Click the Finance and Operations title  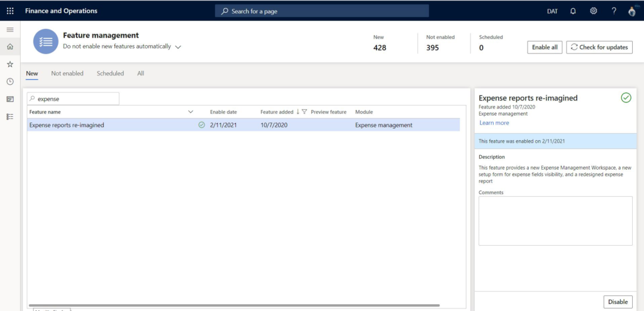point(61,11)
